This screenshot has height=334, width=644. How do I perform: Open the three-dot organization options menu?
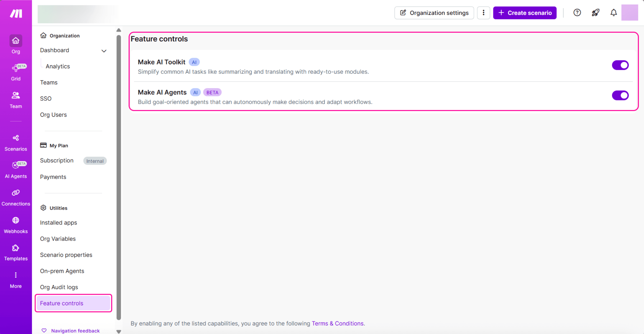[x=483, y=13]
